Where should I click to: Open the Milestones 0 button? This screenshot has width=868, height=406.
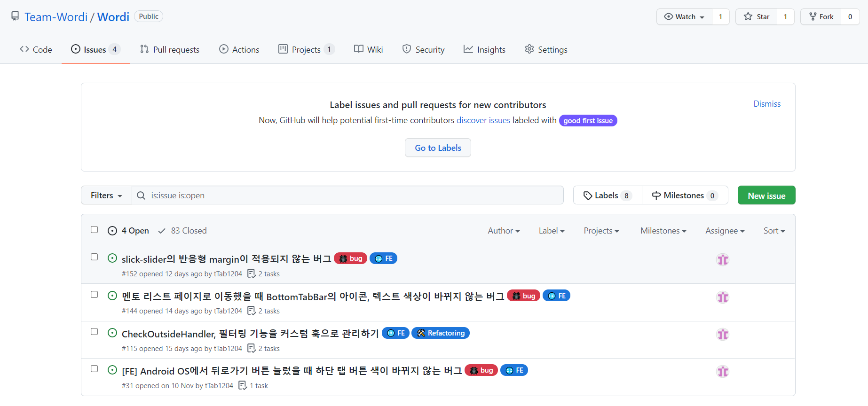pos(685,195)
